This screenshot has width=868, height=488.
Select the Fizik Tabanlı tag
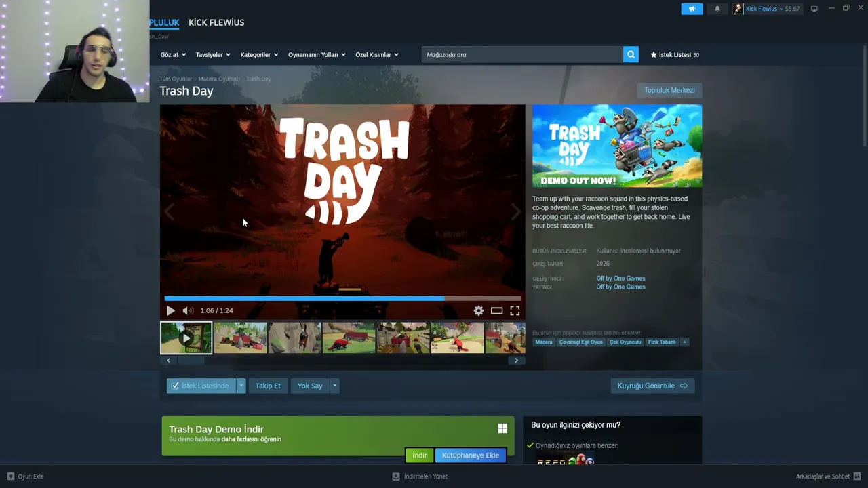pos(662,342)
